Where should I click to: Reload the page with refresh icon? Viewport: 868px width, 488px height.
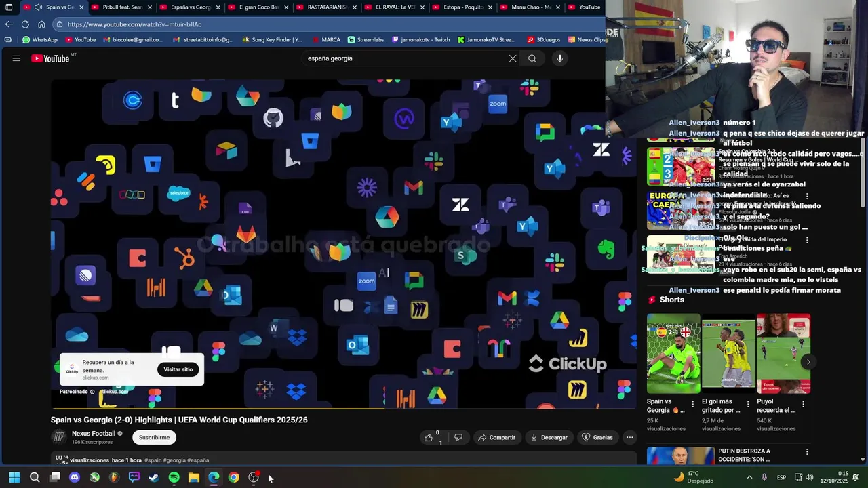(x=25, y=24)
